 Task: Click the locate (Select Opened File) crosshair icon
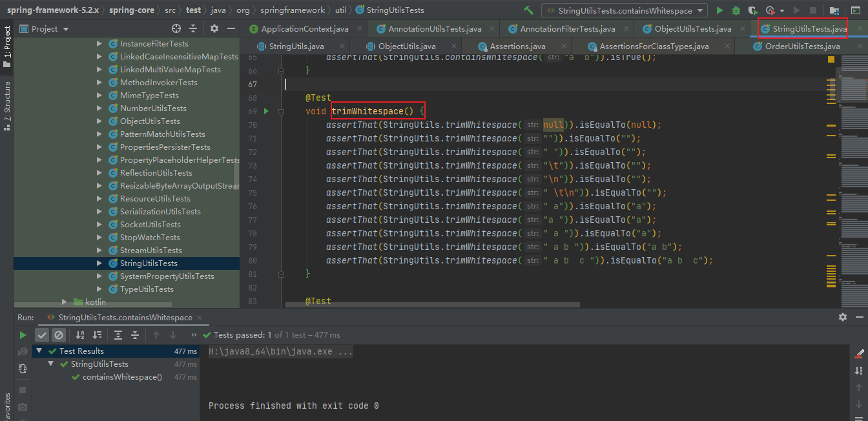point(176,28)
